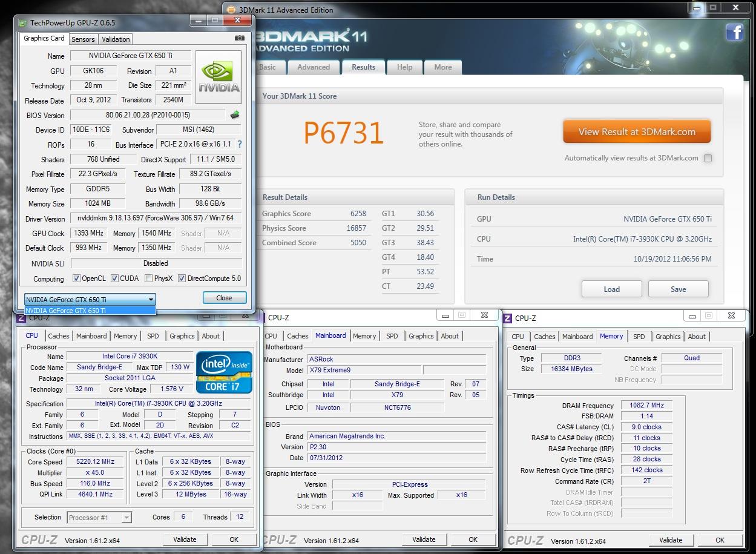Click the Bus Interface question mark icon
The width and height of the screenshot is (756, 554).
pyautogui.click(x=240, y=144)
